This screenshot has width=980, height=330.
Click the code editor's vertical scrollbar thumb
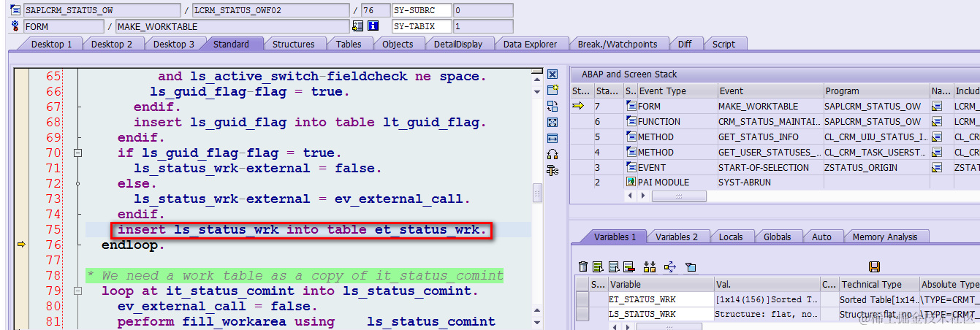[538, 193]
